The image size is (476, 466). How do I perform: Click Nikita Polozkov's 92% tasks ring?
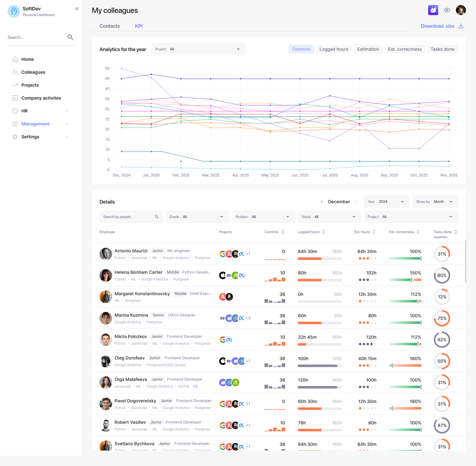tap(442, 339)
